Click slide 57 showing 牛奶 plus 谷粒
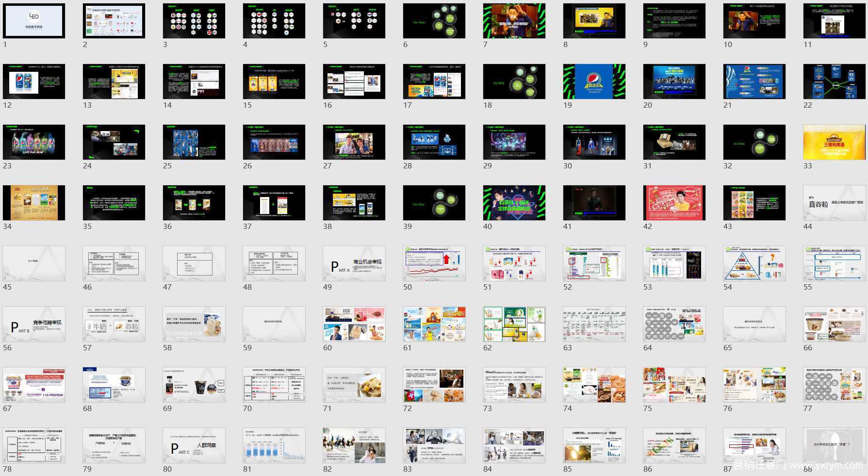This screenshot has height=476, width=868. click(114, 324)
